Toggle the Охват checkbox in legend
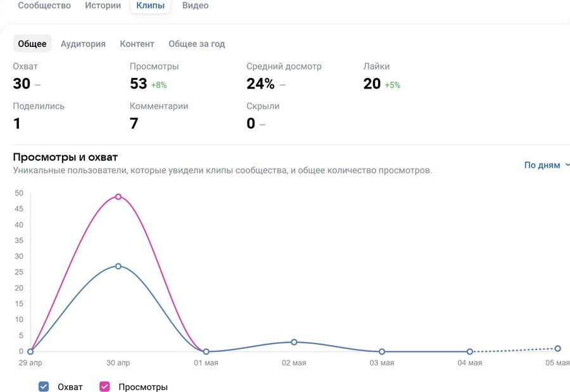 [44, 386]
